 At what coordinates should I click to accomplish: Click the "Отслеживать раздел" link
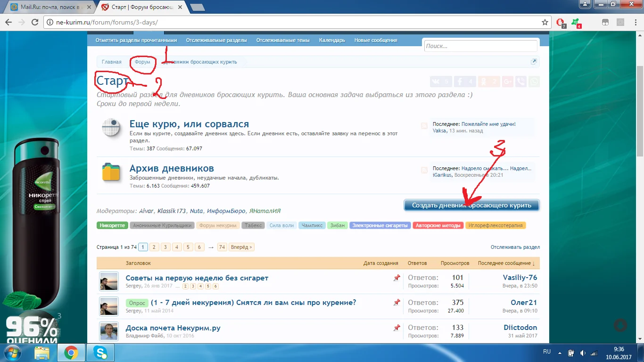click(515, 247)
